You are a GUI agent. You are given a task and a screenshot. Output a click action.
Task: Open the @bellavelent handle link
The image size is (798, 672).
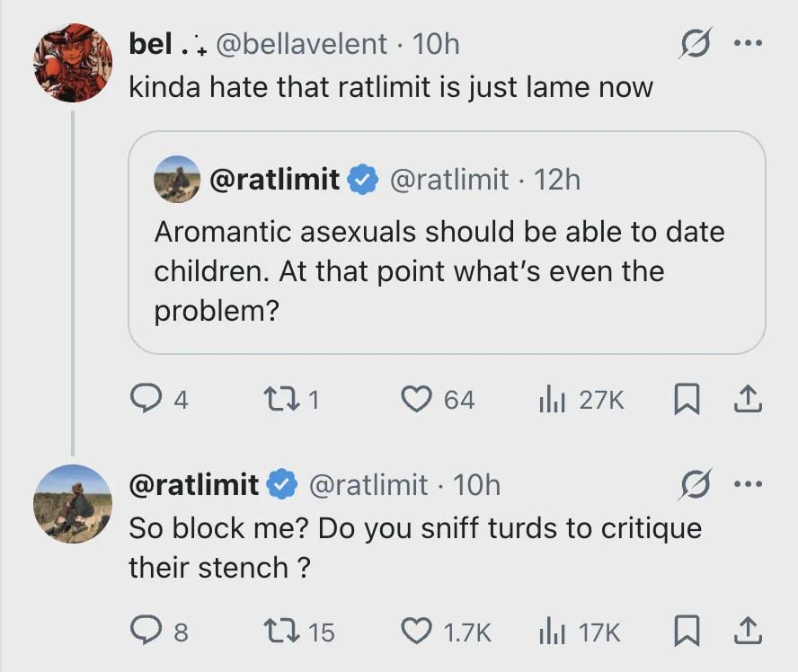click(x=303, y=43)
